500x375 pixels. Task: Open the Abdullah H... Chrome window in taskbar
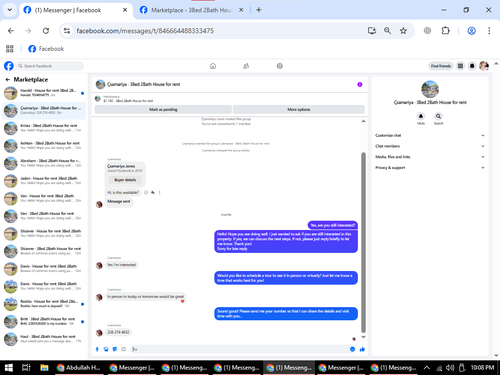pos(79,368)
